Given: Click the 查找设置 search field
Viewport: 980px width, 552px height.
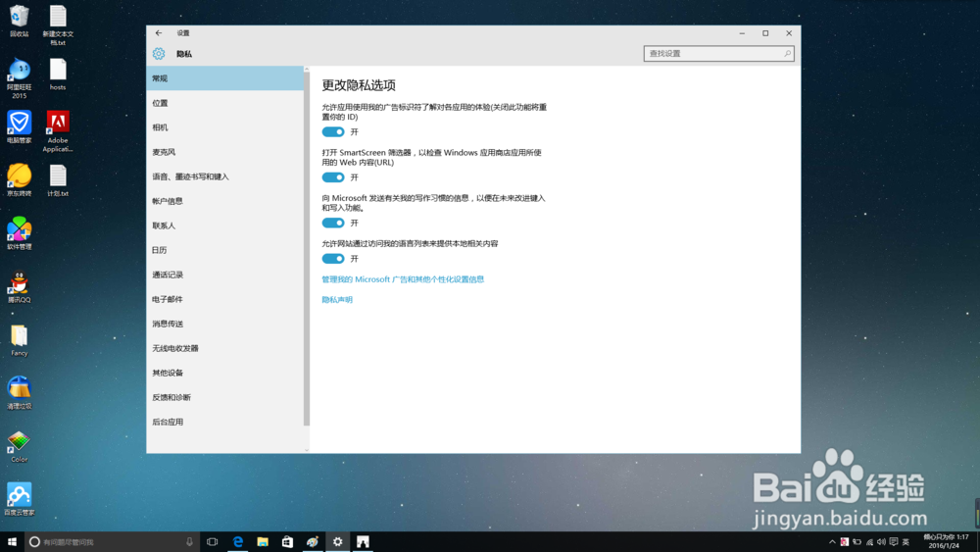Looking at the screenshot, I should pos(718,54).
